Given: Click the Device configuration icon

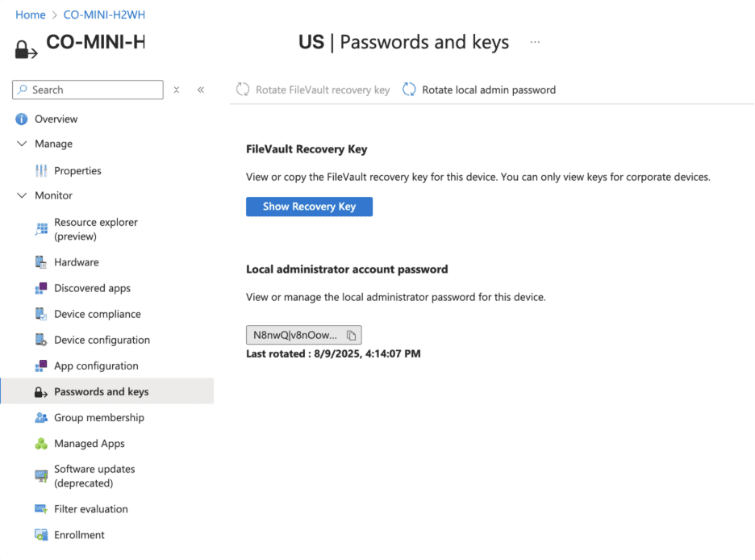Looking at the screenshot, I should [x=40, y=339].
